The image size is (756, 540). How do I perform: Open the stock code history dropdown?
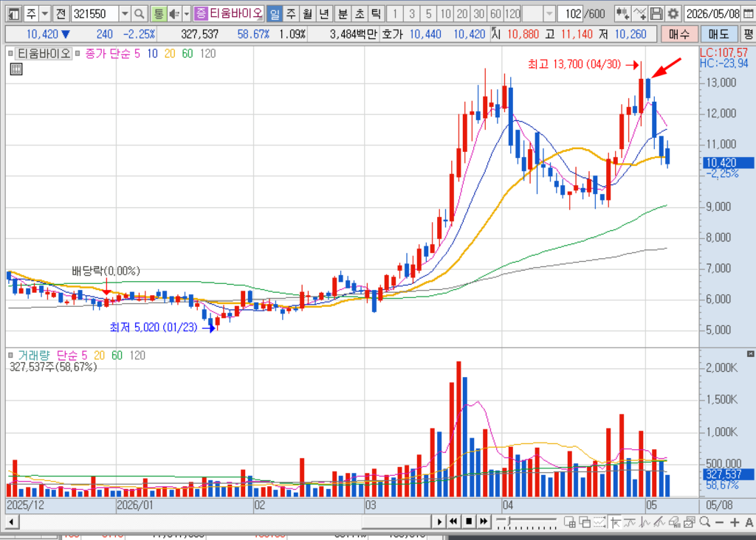[x=124, y=14]
